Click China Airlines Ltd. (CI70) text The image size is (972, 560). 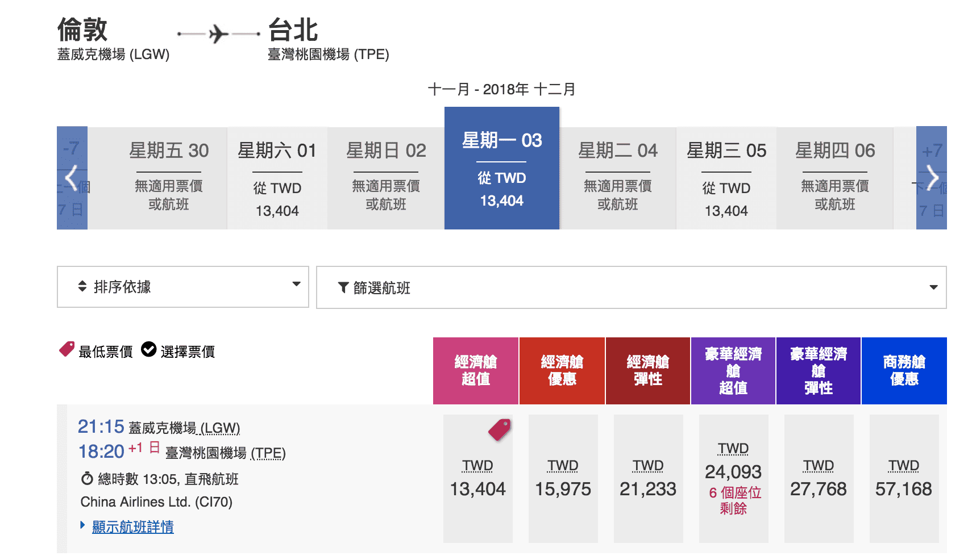156,502
